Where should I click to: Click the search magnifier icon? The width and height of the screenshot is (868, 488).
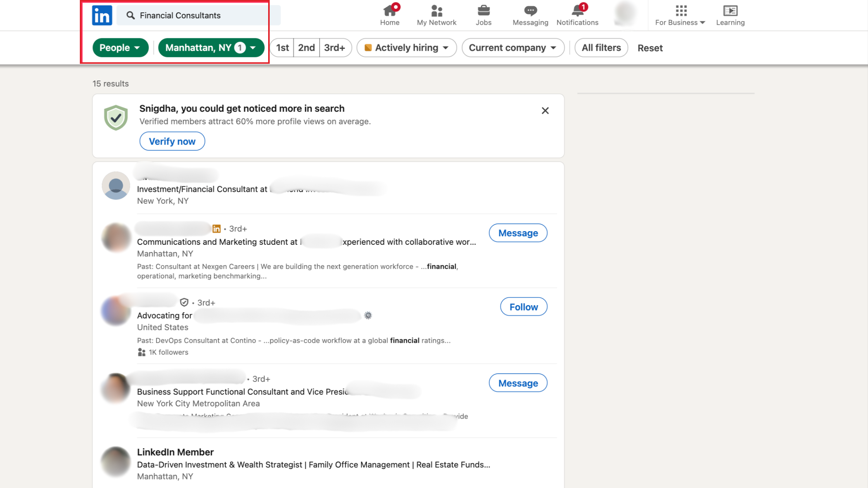[x=131, y=15]
